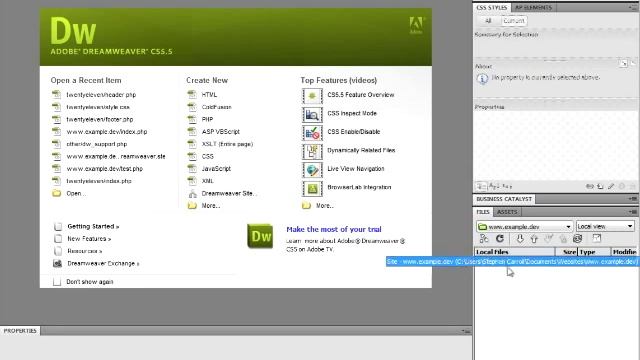Switch CSS Styles to All mode
Image resolution: width=640 pixels, height=360 pixels.
pos(488,20)
